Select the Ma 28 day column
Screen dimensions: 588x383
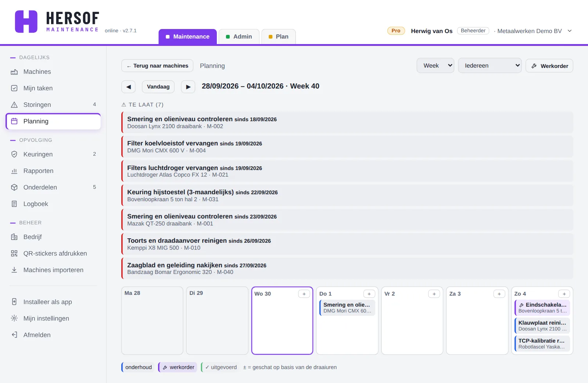click(x=152, y=321)
